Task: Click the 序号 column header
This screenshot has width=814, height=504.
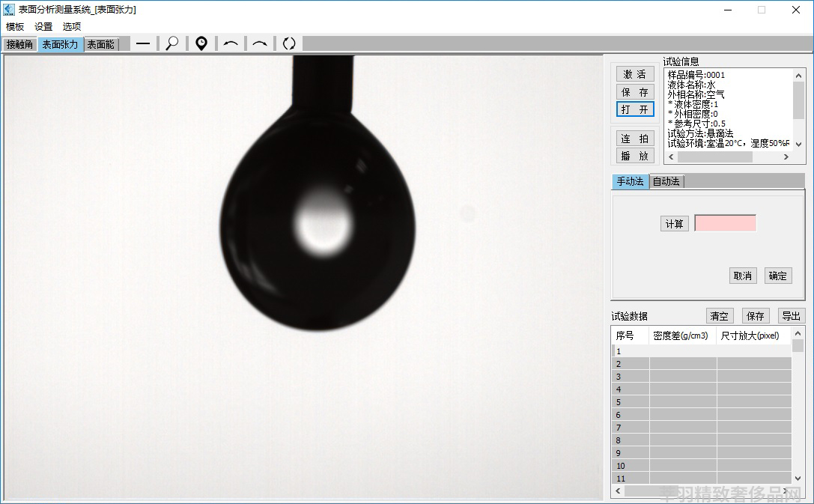Action: pos(631,336)
